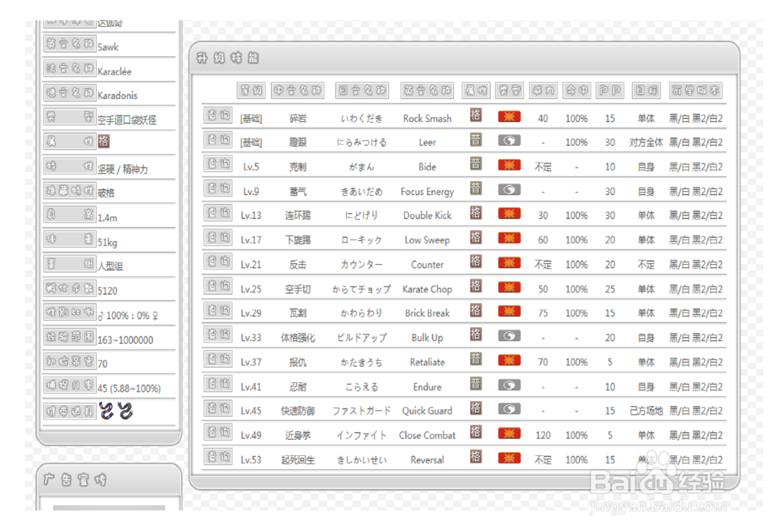Click the height value 1.4m
The width and height of the screenshot is (768, 532).
[108, 218]
